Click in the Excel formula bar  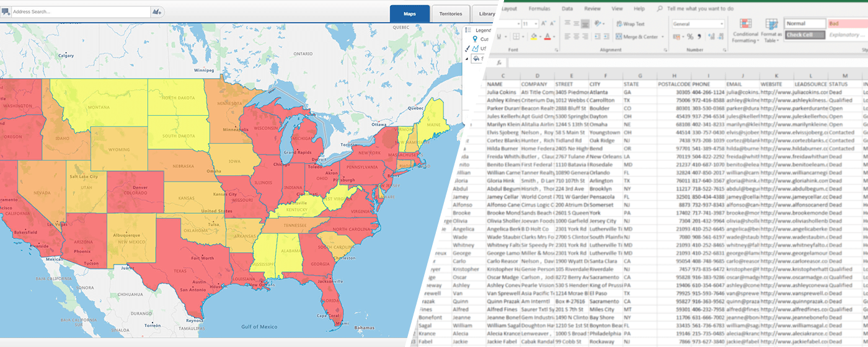pyautogui.click(x=687, y=63)
